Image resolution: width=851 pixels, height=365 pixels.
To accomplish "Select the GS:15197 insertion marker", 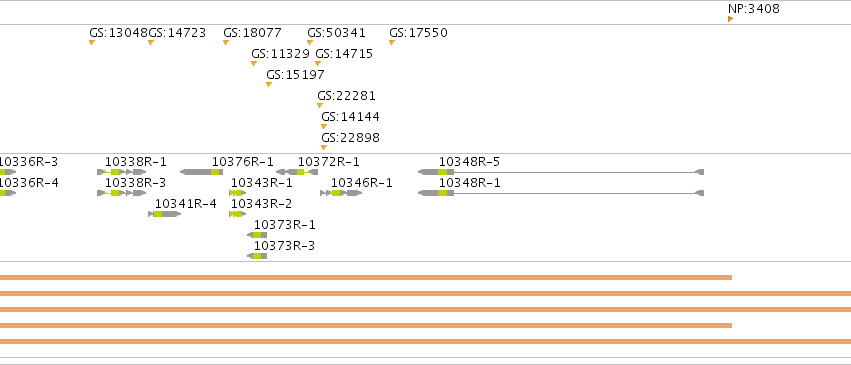I will [269, 84].
